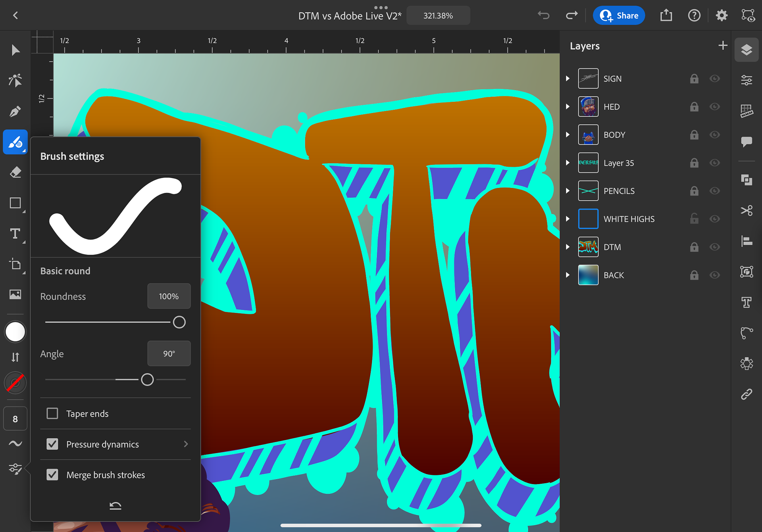Hide the HED layer

(x=715, y=107)
